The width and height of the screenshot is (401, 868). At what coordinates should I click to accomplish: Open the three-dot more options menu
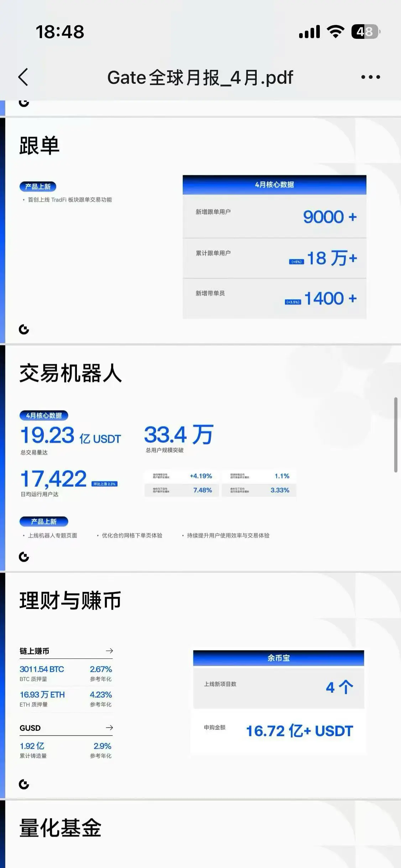click(370, 77)
